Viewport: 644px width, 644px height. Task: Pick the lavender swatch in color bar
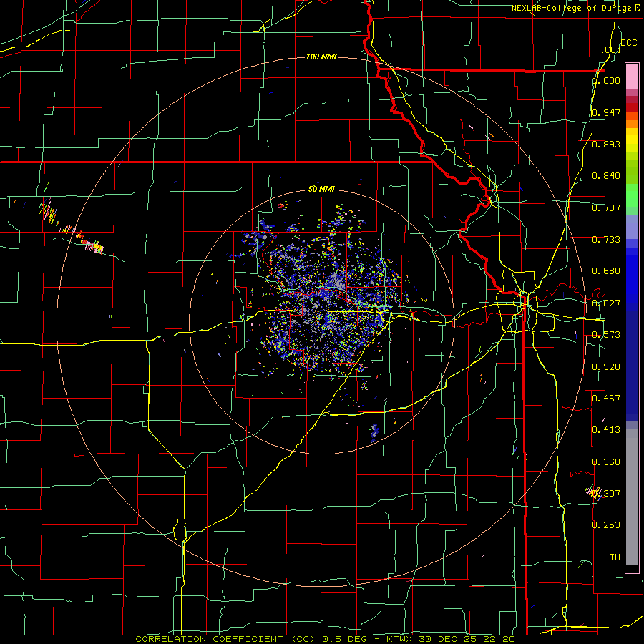tap(632, 227)
